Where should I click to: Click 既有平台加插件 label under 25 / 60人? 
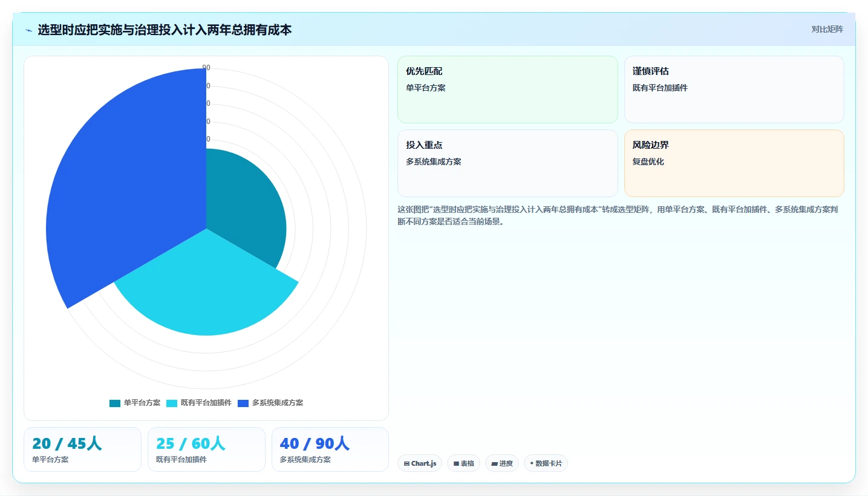181,460
